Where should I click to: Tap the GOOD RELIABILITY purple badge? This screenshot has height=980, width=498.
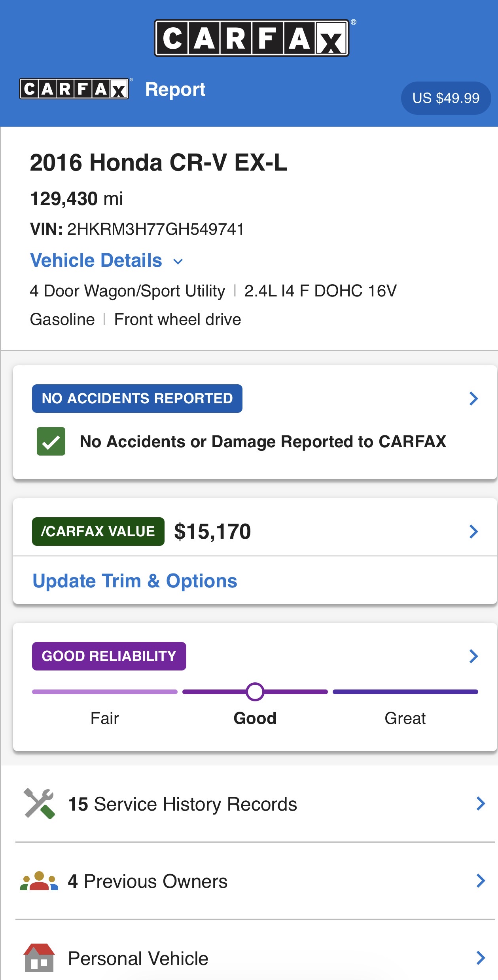point(109,656)
